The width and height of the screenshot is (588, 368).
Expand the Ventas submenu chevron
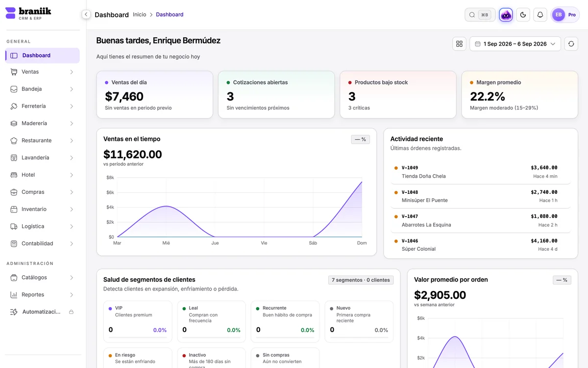[72, 72]
